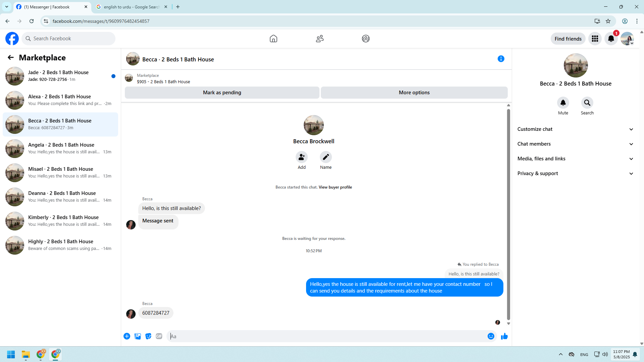Select Becca 2 Beds 1 Bath House chat

click(60, 124)
